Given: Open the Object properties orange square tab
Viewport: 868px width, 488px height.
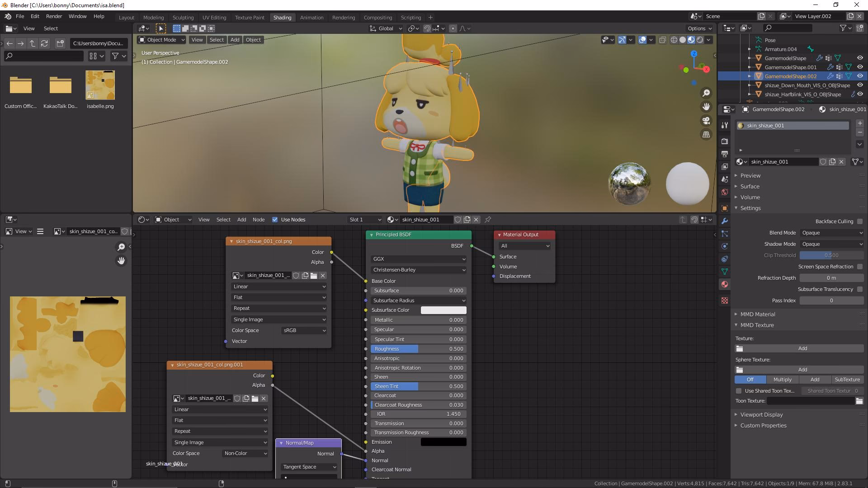Looking at the screenshot, I should 724,208.
